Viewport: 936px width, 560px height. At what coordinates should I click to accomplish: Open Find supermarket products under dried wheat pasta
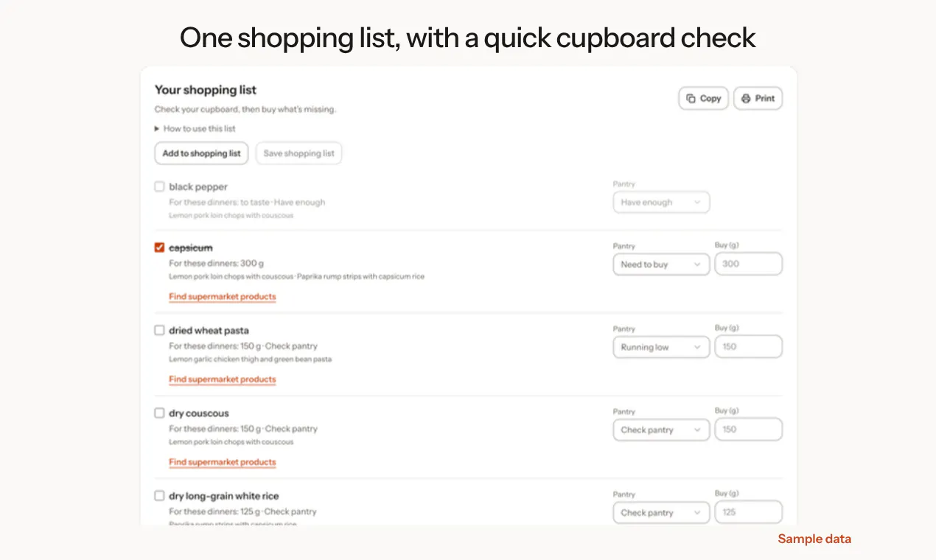pyautogui.click(x=223, y=379)
